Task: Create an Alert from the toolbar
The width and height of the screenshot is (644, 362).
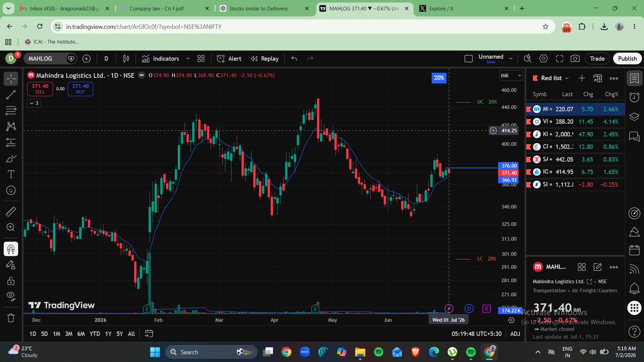Action: [229, 58]
